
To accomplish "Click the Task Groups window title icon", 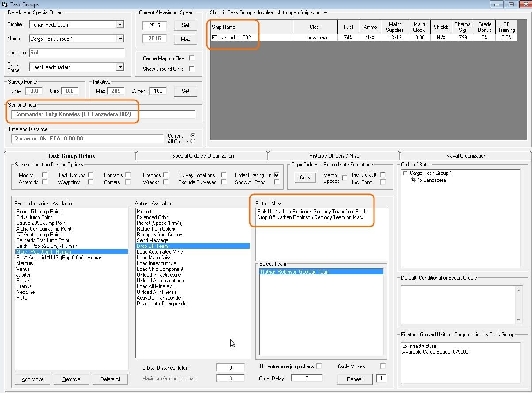I will 4,4.
